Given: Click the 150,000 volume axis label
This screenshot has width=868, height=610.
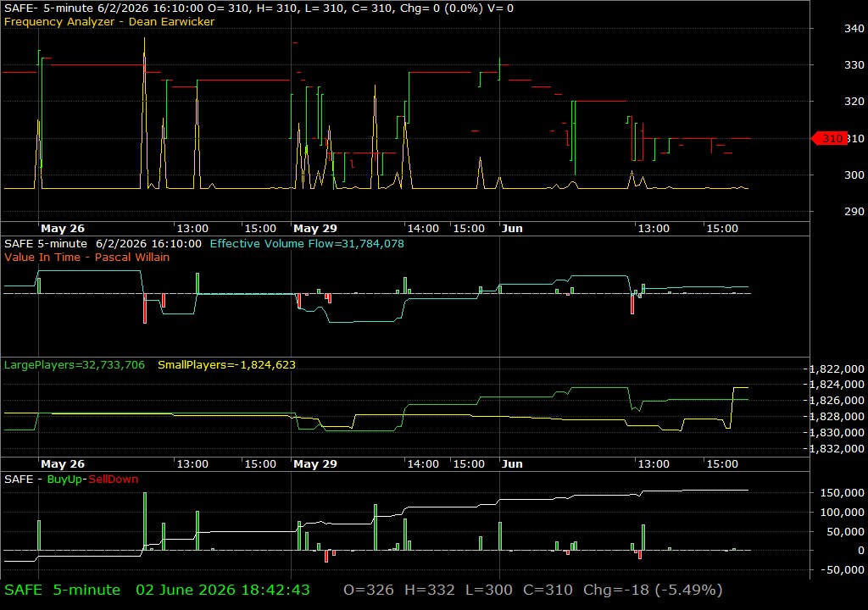Looking at the screenshot, I should (842, 492).
